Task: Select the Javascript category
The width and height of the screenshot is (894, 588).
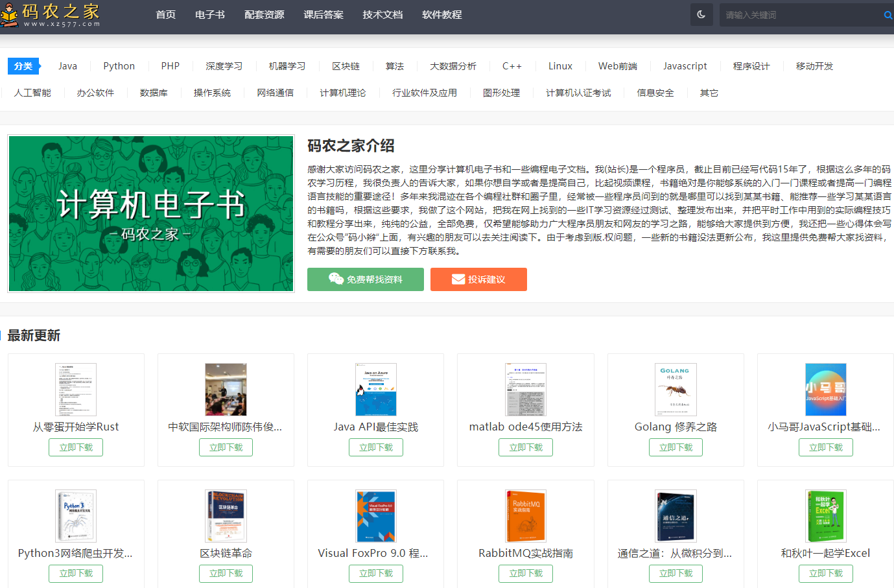Action: pos(685,66)
